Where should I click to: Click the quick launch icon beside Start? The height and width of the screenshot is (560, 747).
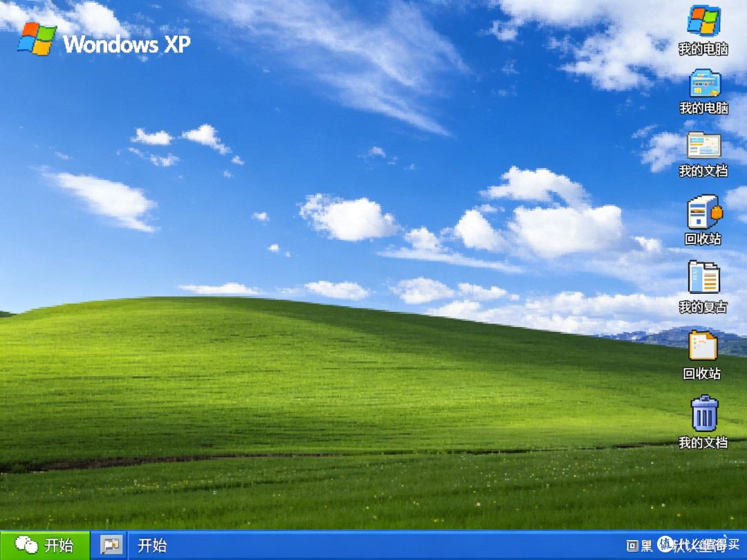pyautogui.click(x=111, y=545)
